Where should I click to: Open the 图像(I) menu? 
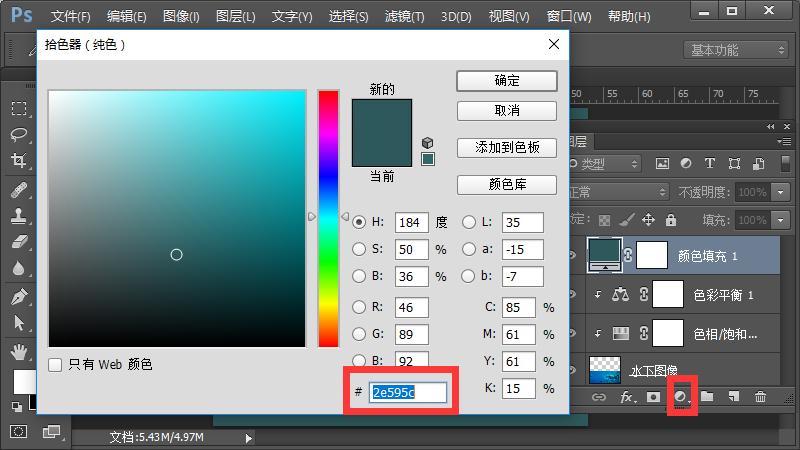click(x=181, y=16)
